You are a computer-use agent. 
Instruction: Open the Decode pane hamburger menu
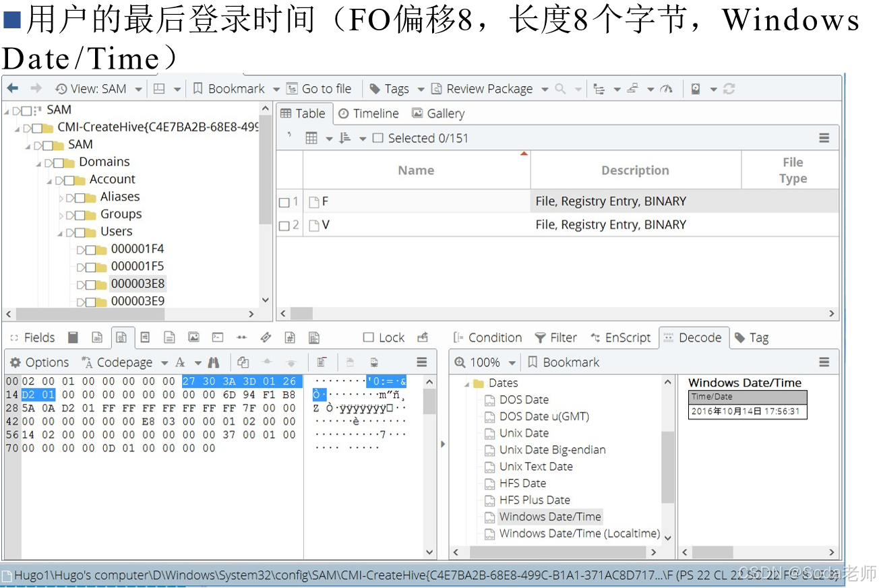(x=824, y=362)
